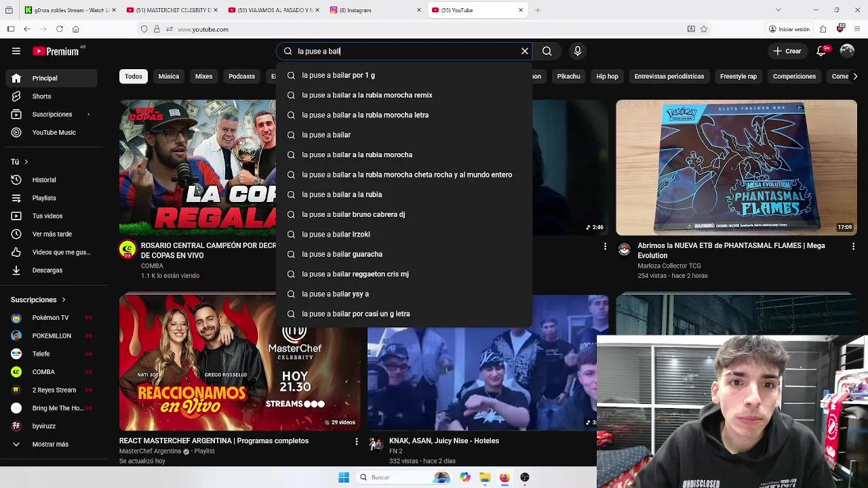Go back in browser history
868x488 pixels.
[x=26, y=29]
